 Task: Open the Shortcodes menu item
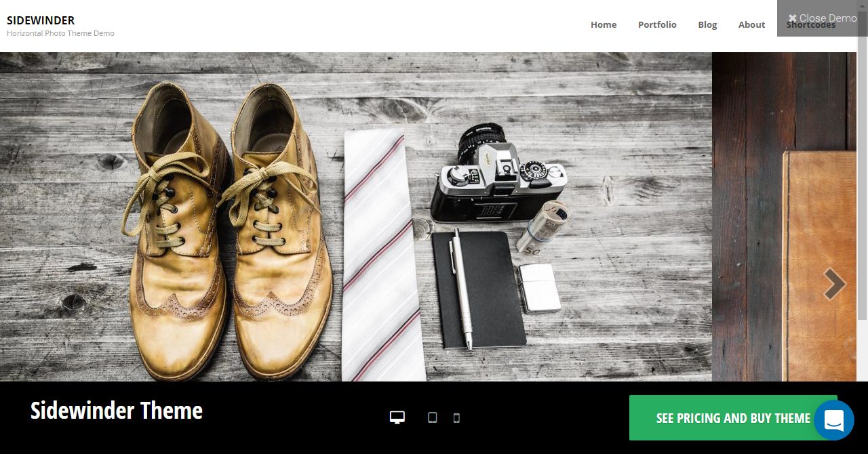pyautogui.click(x=811, y=25)
